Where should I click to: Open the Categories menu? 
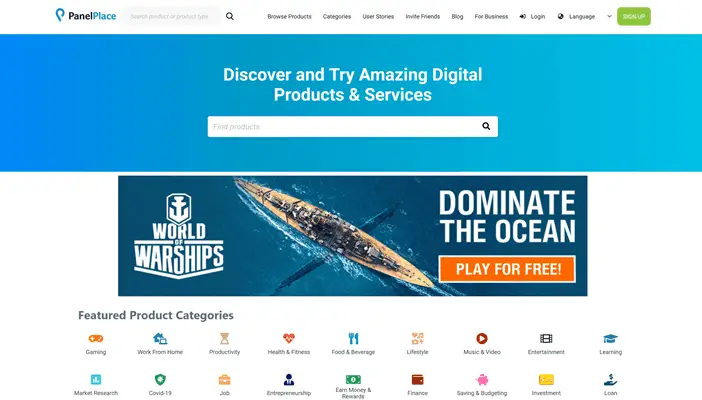(337, 17)
